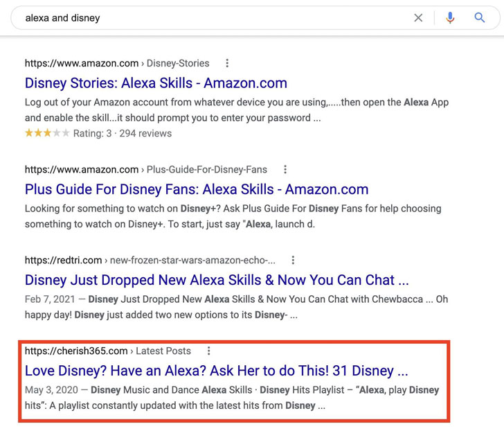Visit "Disney Just Dropped New Alexa Skills" article
Screen dimensions: 504x431
[216, 280]
